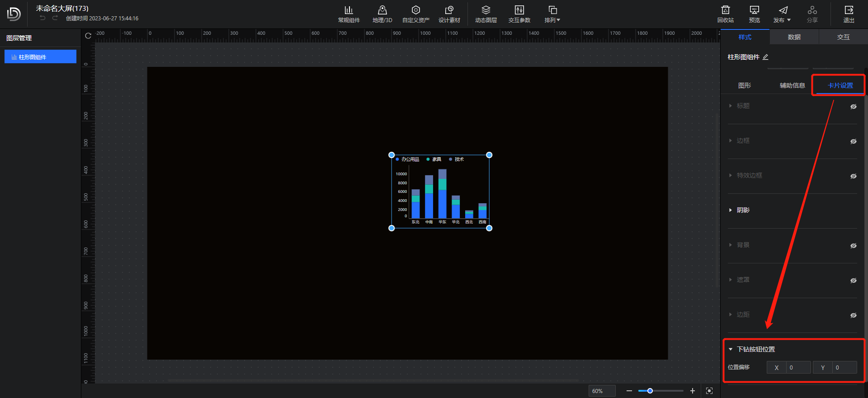Collapse the 下钻按钮位置 section
The image size is (868, 398).
(x=731, y=349)
